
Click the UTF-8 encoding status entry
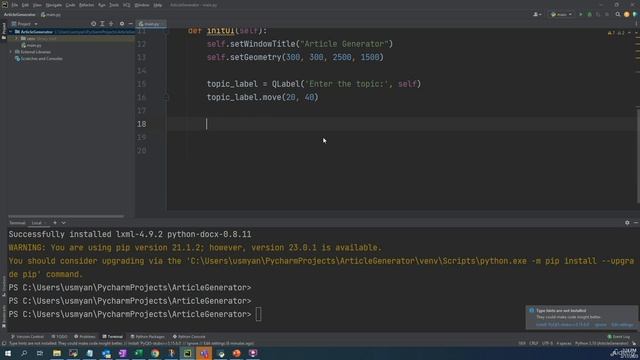(x=547, y=344)
